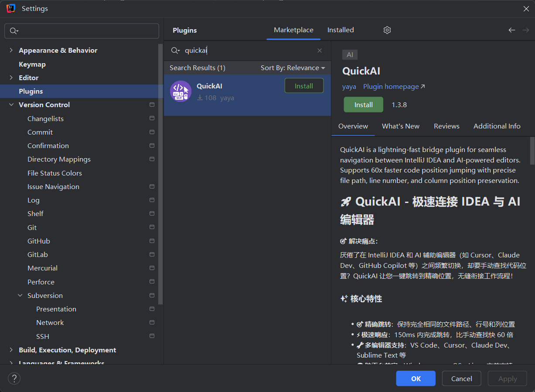The height and width of the screenshot is (392, 535).
Task: Switch to the Marketplace tab
Action: [293, 30]
